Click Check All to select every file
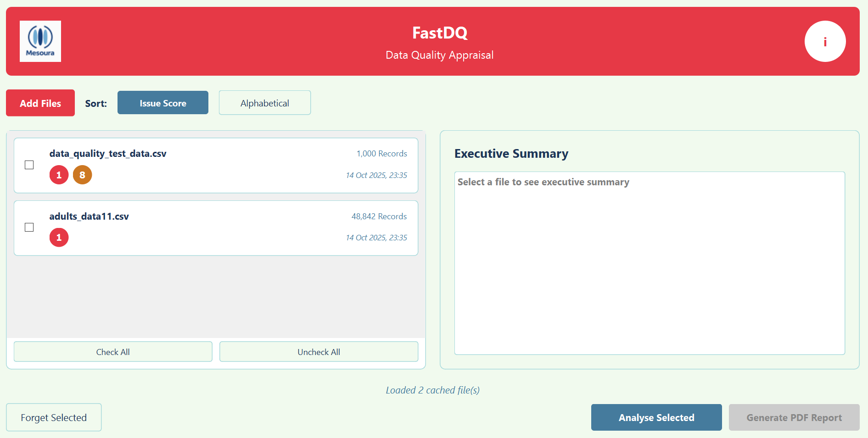Screen dimensions: 868x438 click(x=113, y=352)
